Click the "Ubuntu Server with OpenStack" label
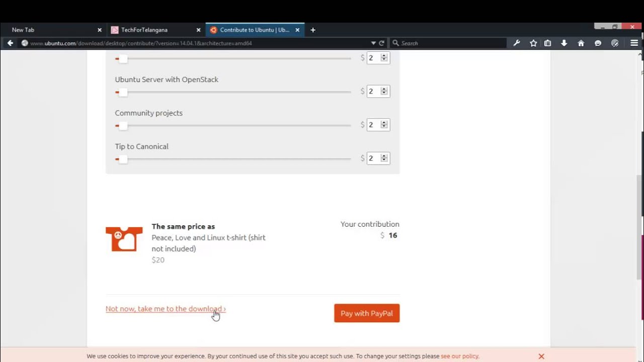Screen dimensions: 644x362 167,79
